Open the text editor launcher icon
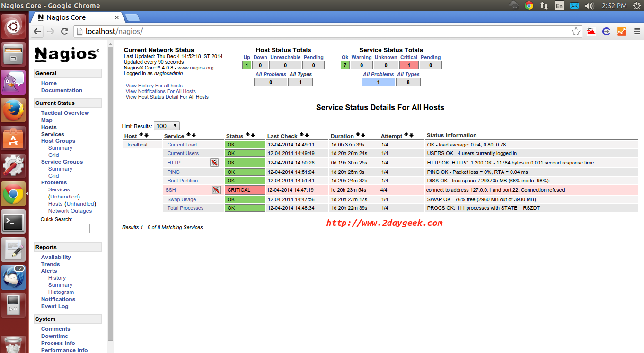Screen dimensions: 644x353 point(13,250)
